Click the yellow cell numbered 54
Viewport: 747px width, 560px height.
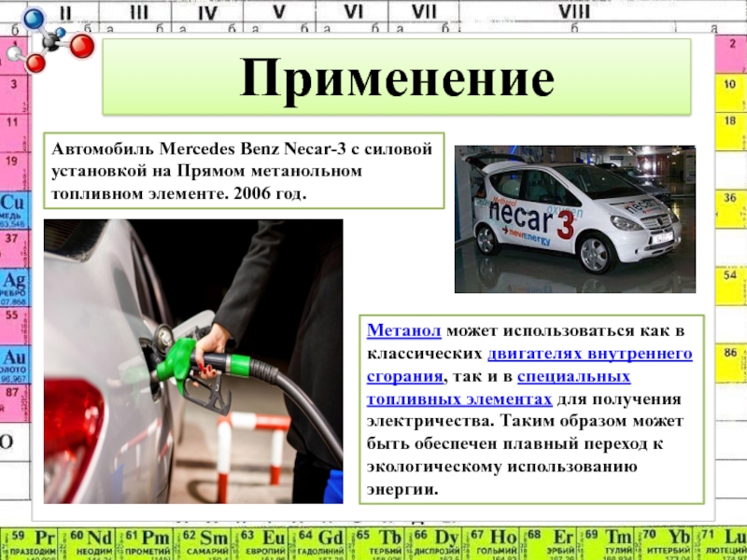pos(730,287)
